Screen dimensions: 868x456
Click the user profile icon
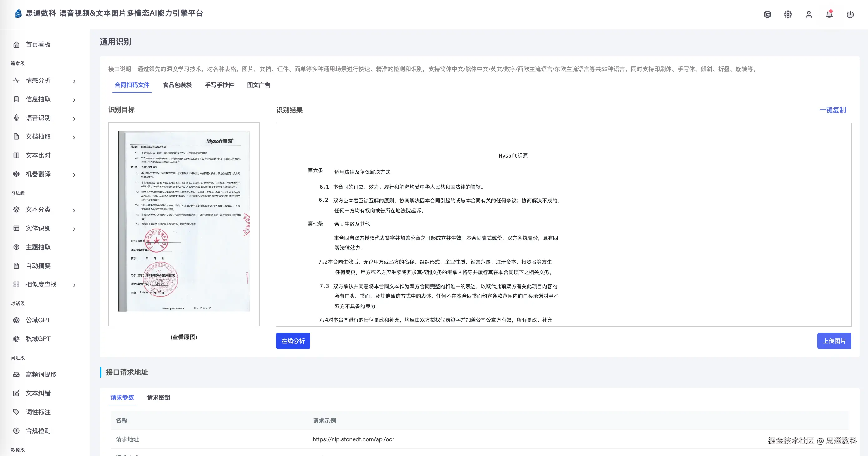(808, 14)
